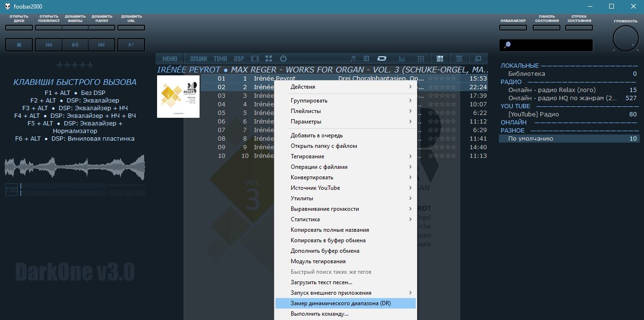This screenshot has height=320, width=644.
Task: Open the Выравнивание громкости submenu
Action: pos(346,209)
